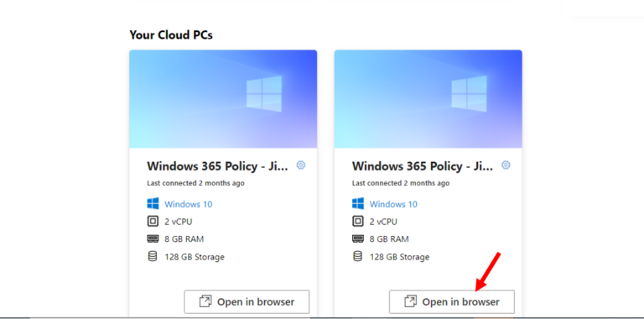Click vCPU chip icon on right card
The image size is (644, 319).
[x=357, y=222]
